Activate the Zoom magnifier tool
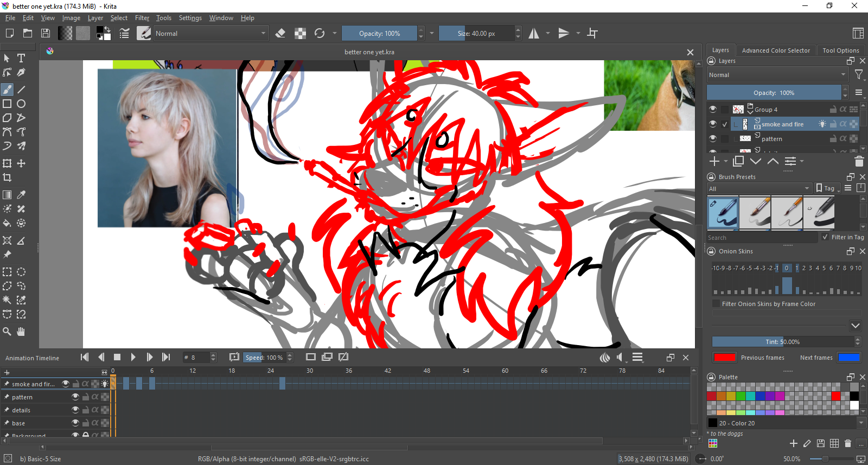Screen dimensions: 868x465 click(7, 332)
